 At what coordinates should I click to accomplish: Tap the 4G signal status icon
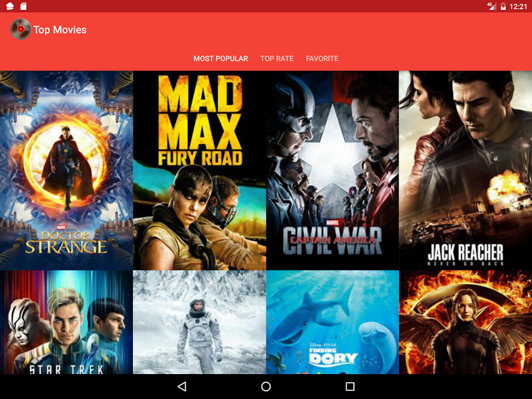coord(491,6)
